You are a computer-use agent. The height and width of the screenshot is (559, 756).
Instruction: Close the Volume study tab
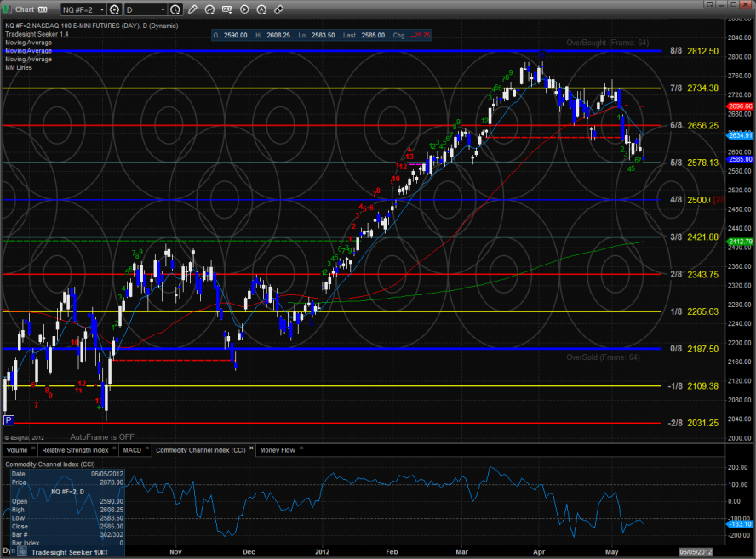(34, 449)
